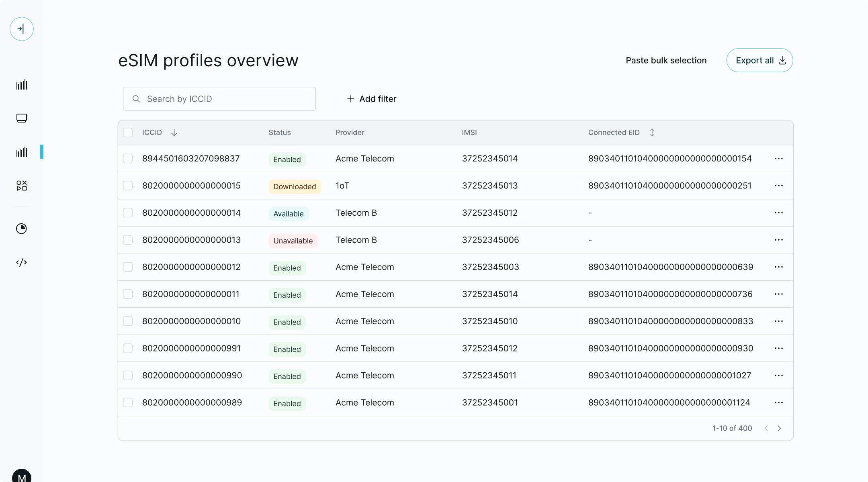Open the active eSIM profiles barcode icon

click(x=22, y=152)
